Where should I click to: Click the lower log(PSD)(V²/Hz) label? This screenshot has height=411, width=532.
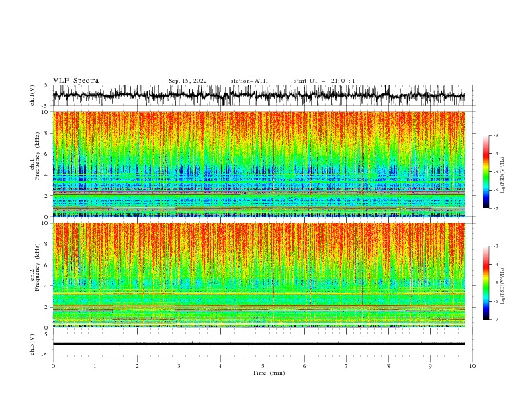tap(503, 286)
